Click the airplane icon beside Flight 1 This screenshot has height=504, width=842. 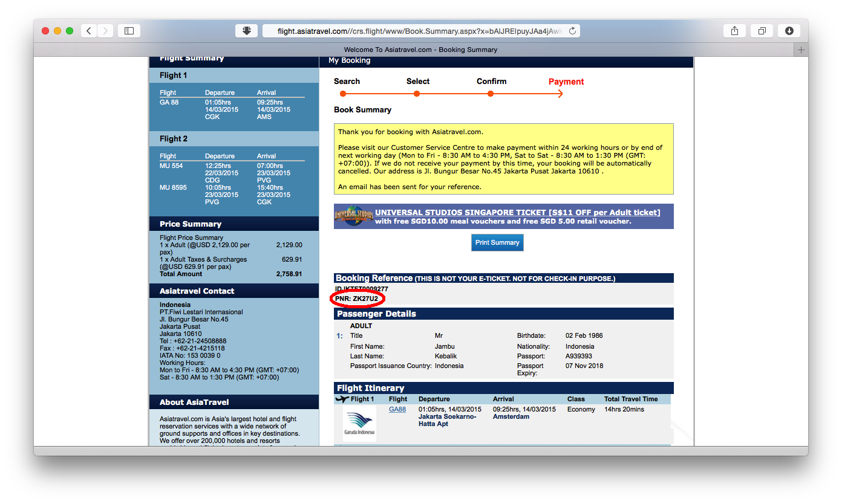[x=342, y=399]
